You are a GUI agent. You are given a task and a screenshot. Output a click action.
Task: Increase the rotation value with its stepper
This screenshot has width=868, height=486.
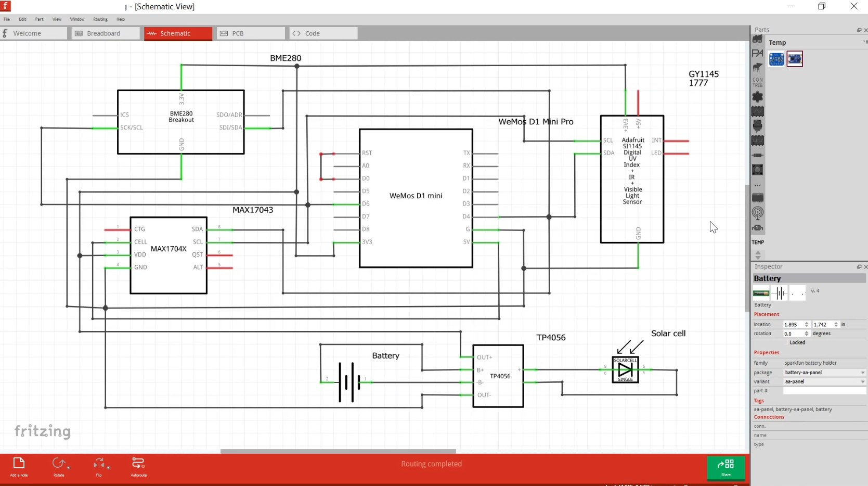pos(807,332)
